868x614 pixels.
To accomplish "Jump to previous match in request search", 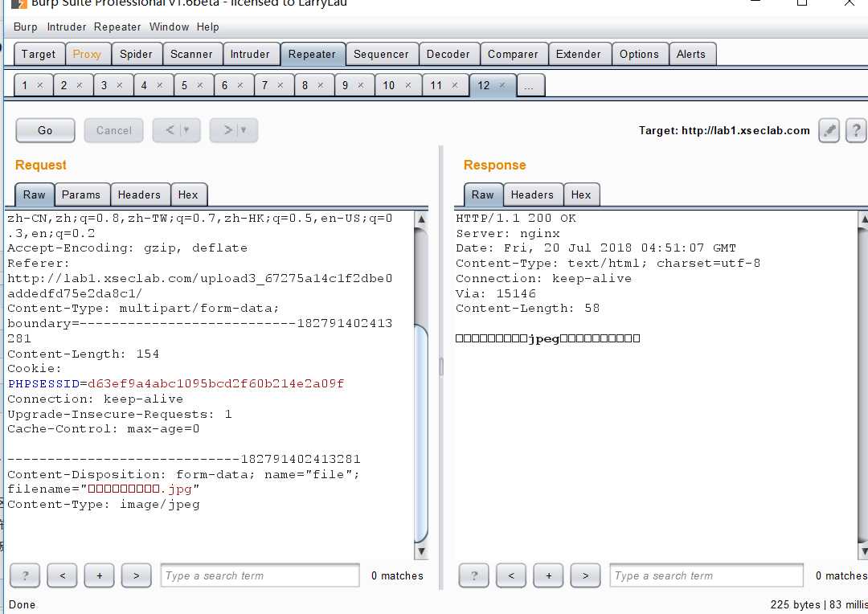I will coord(62,575).
